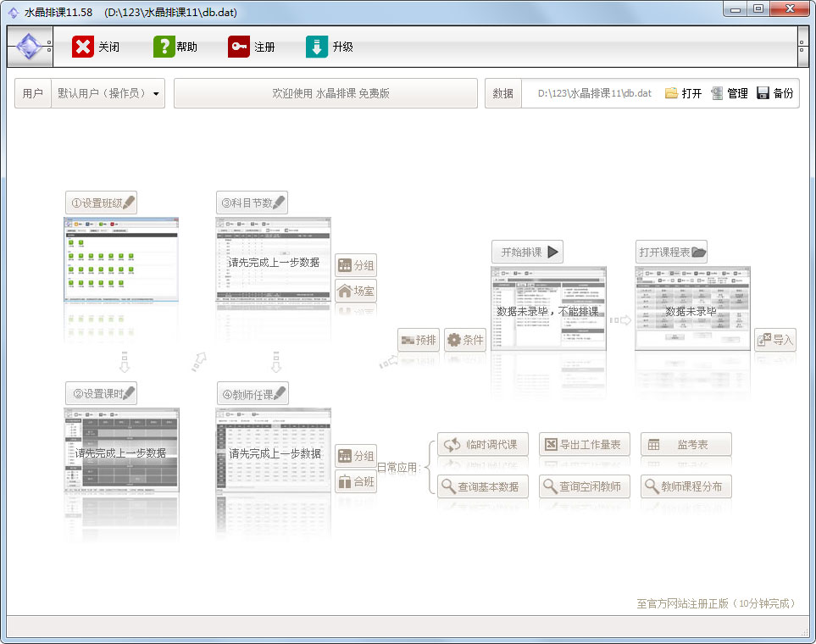Open 帮助 help with green question icon

(164, 47)
